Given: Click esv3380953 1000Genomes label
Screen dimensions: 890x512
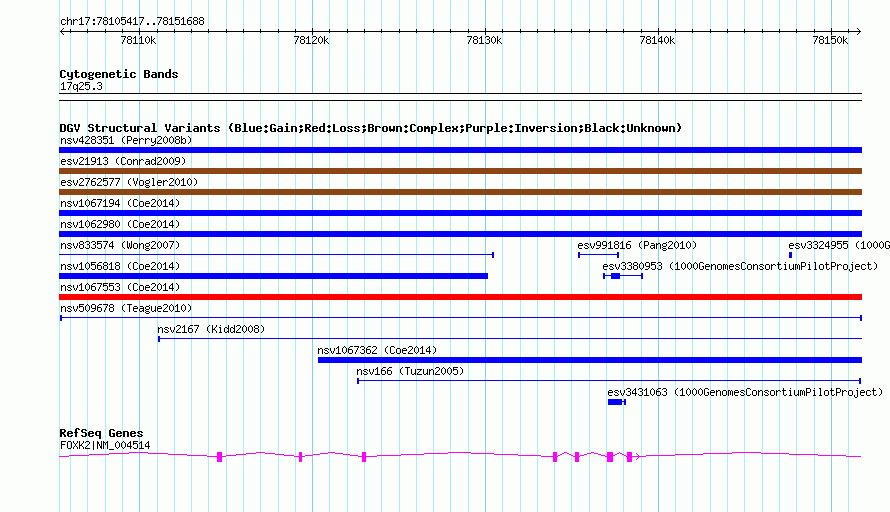Looking at the screenshot, I should click(740, 266).
